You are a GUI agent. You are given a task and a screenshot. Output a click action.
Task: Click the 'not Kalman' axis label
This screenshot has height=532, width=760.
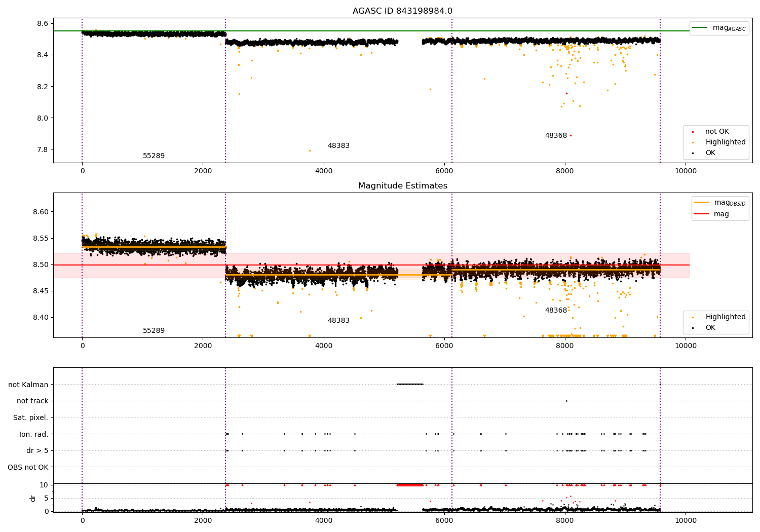[28, 385]
